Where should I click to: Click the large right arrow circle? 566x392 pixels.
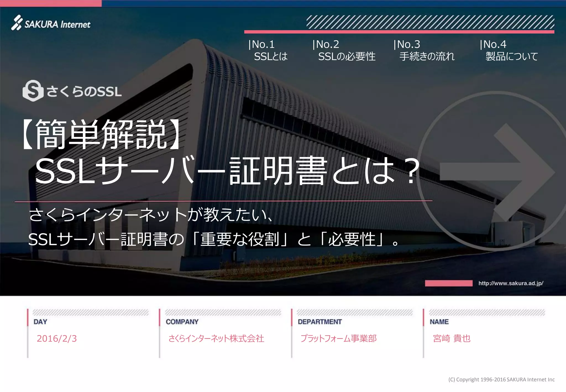(492, 171)
